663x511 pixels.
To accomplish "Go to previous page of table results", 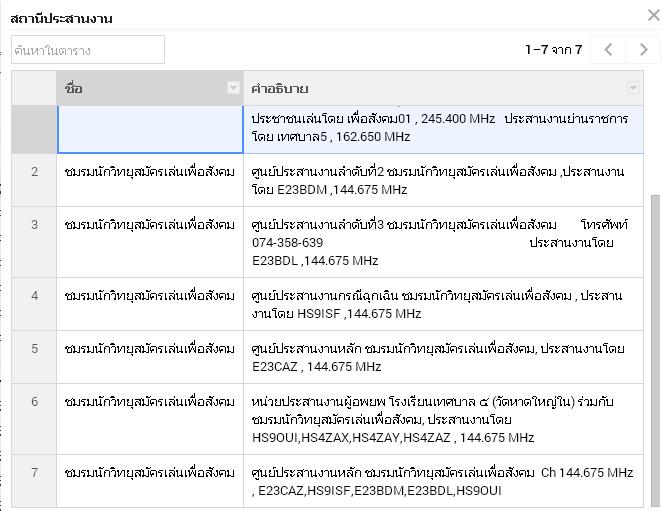I will pyautogui.click(x=608, y=50).
